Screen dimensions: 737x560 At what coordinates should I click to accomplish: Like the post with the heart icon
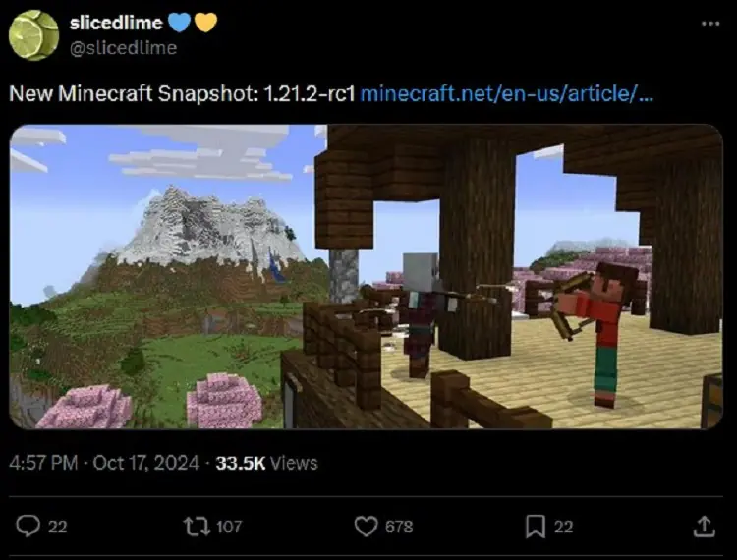(x=366, y=527)
